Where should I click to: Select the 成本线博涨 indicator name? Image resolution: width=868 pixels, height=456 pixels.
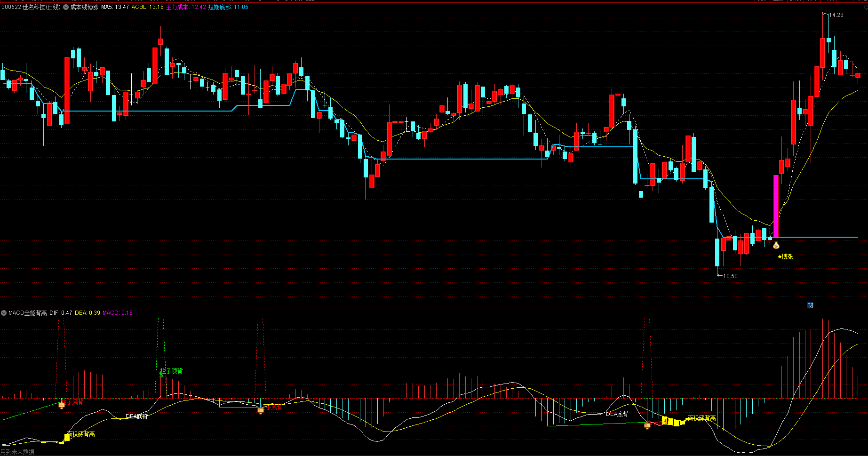click(x=85, y=7)
